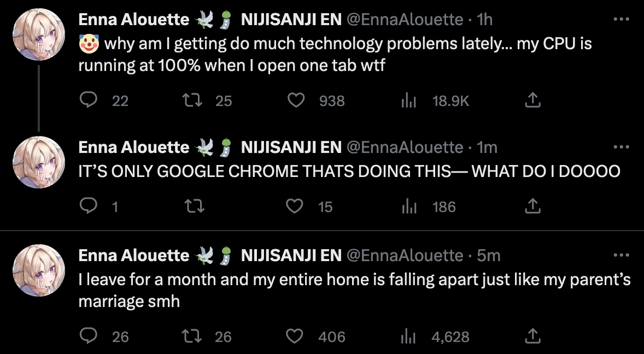Open more options for the 1m tweet
Viewport: 644px width, 354px height.
[621, 147]
